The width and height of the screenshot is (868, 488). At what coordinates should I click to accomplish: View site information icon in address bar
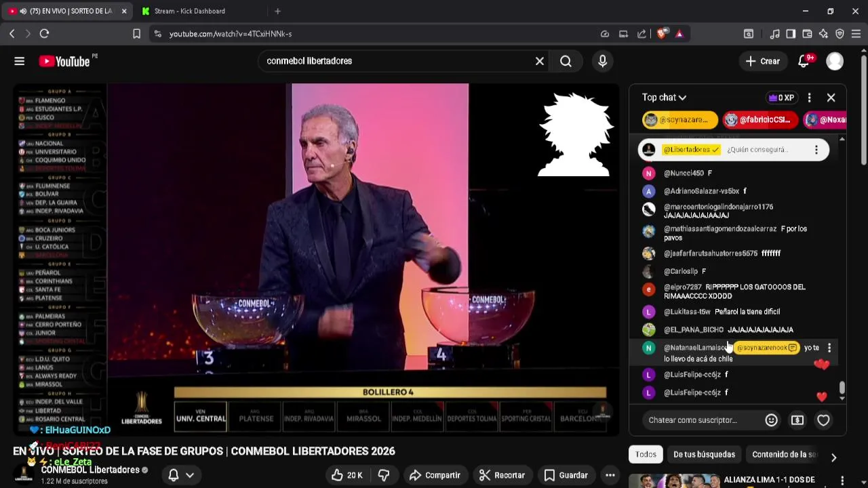point(157,34)
